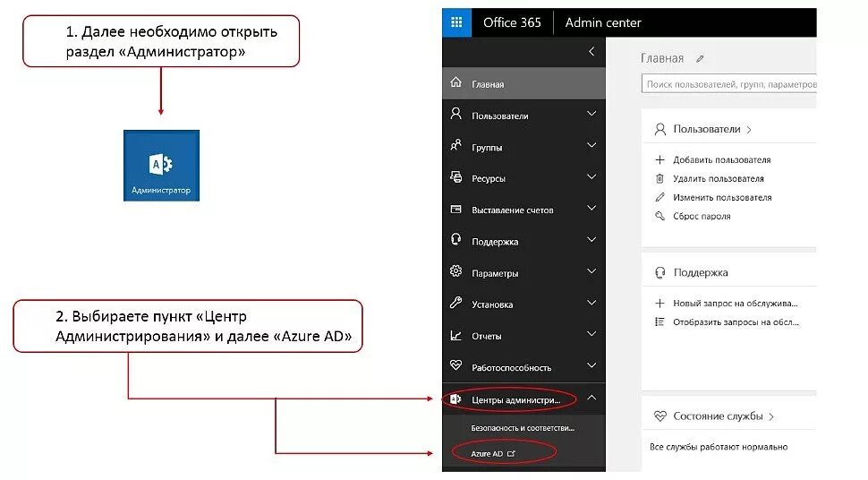Open the Установка menu item
This screenshot has height=480, width=868.
click(x=523, y=304)
